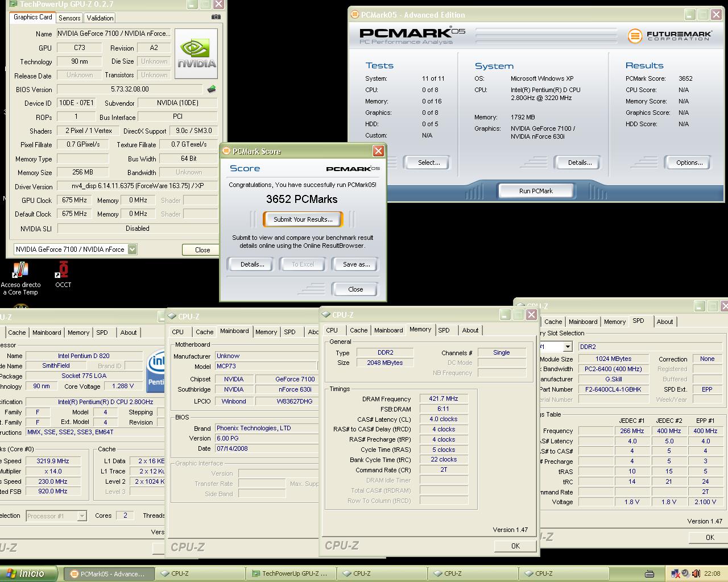Image resolution: width=728 pixels, height=582 pixels.
Task: Select the first CPU-Z taskbar button
Action: click(x=199, y=573)
